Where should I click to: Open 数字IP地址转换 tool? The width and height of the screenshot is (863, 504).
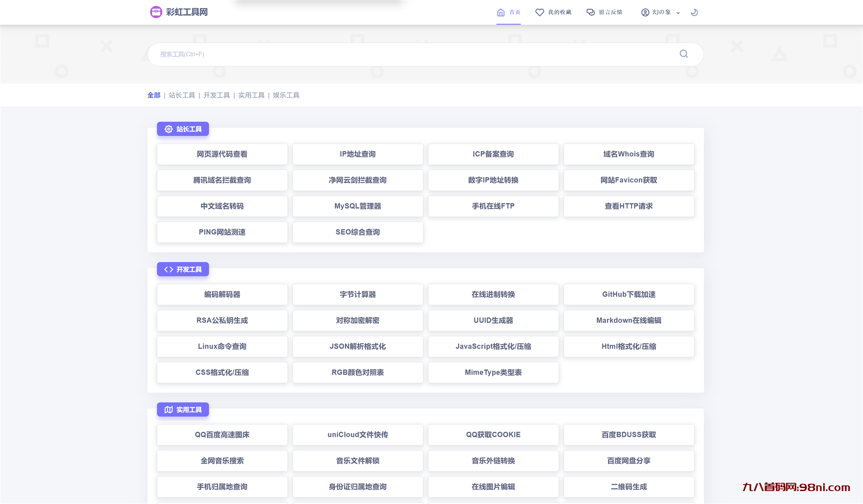point(493,180)
